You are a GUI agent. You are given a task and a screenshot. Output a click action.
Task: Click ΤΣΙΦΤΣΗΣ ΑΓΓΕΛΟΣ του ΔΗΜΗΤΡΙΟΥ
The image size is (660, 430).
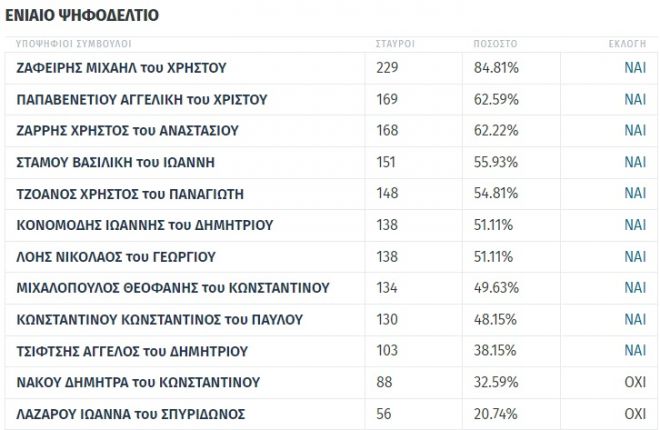[x=133, y=352]
